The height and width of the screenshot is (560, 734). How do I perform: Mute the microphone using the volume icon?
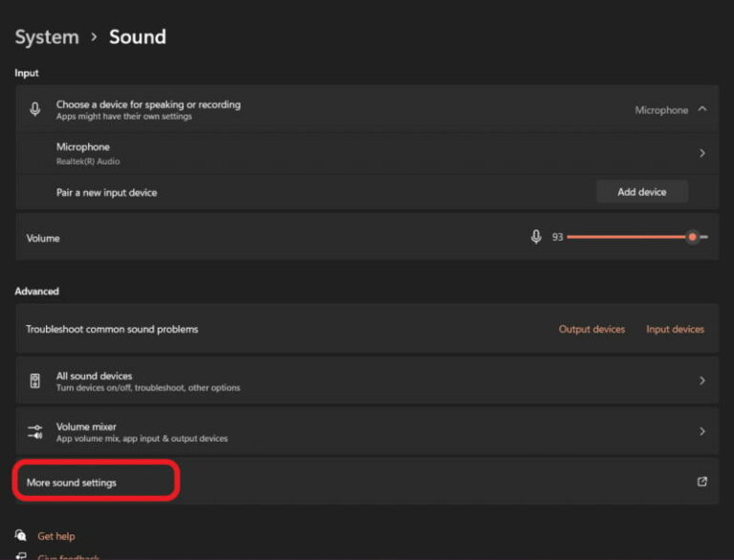tap(536, 237)
